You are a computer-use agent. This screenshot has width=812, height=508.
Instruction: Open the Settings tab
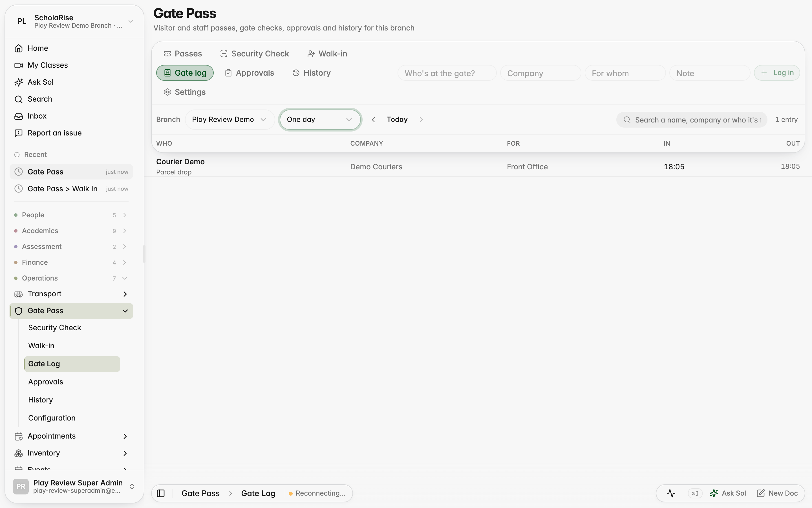point(185,92)
